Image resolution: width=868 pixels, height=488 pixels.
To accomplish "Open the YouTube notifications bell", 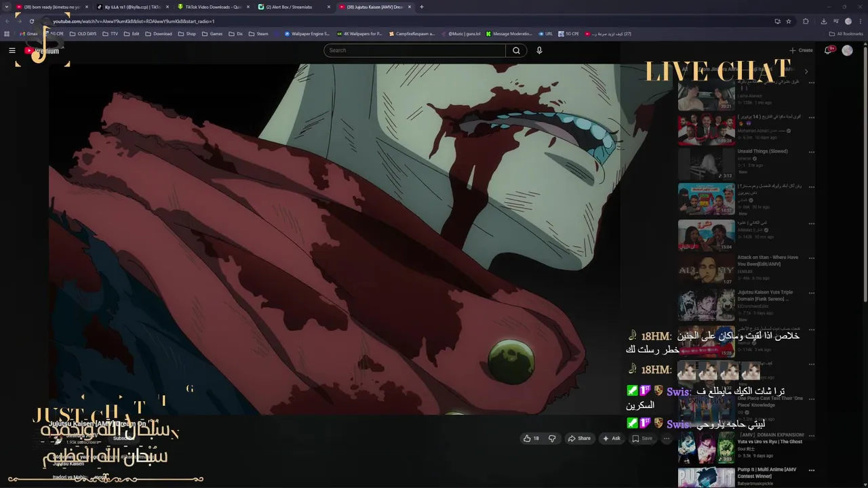I will pyautogui.click(x=829, y=50).
